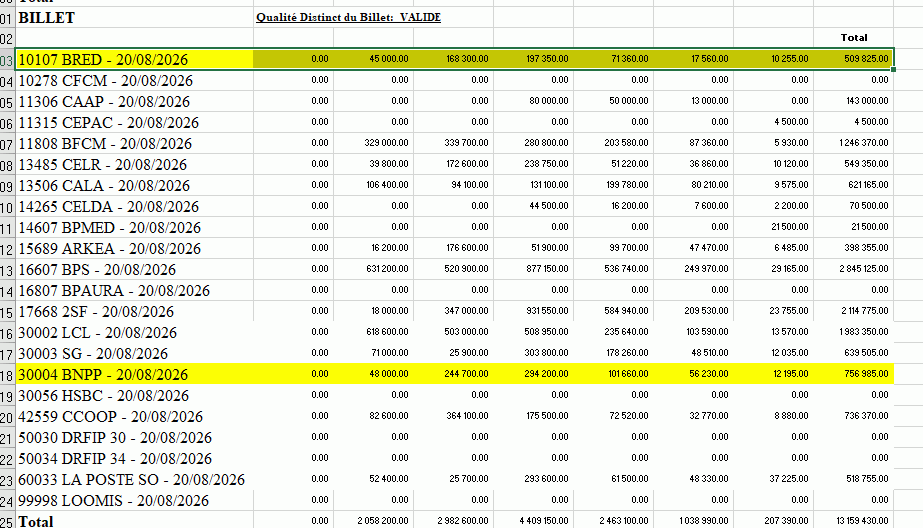Select the BILLET heading cell
The height and width of the screenshot is (528, 923).
click(135, 18)
